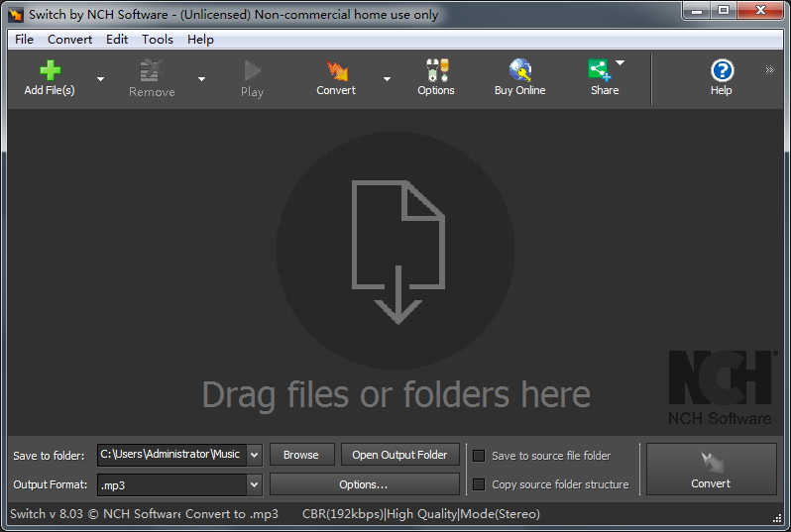Open the Help menu in the menu bar

[201, 40]
